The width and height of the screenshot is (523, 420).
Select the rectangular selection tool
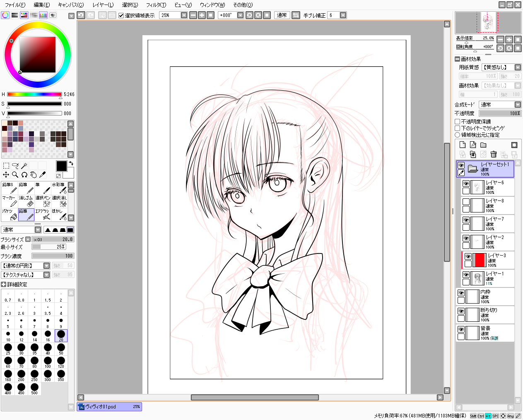(x=6, y=166)
